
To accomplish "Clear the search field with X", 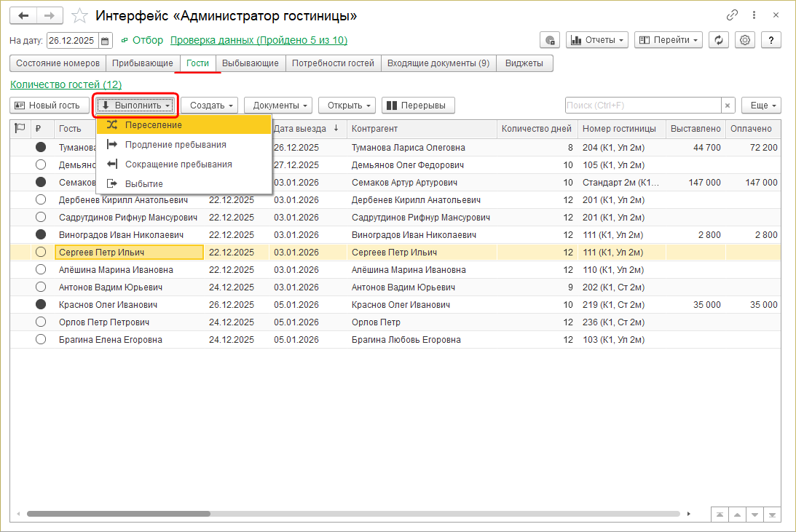I will (x=728, y=106).
